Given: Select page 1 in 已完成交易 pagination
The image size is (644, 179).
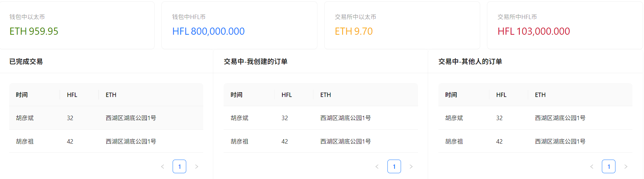Looking at the screenshot, I should pyautogui.click(x=179, y=166).
